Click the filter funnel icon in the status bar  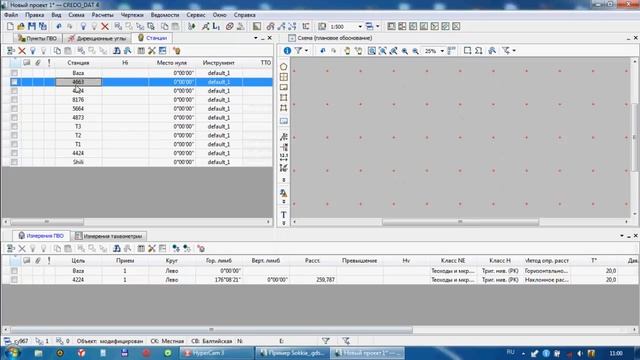[325, 341]
